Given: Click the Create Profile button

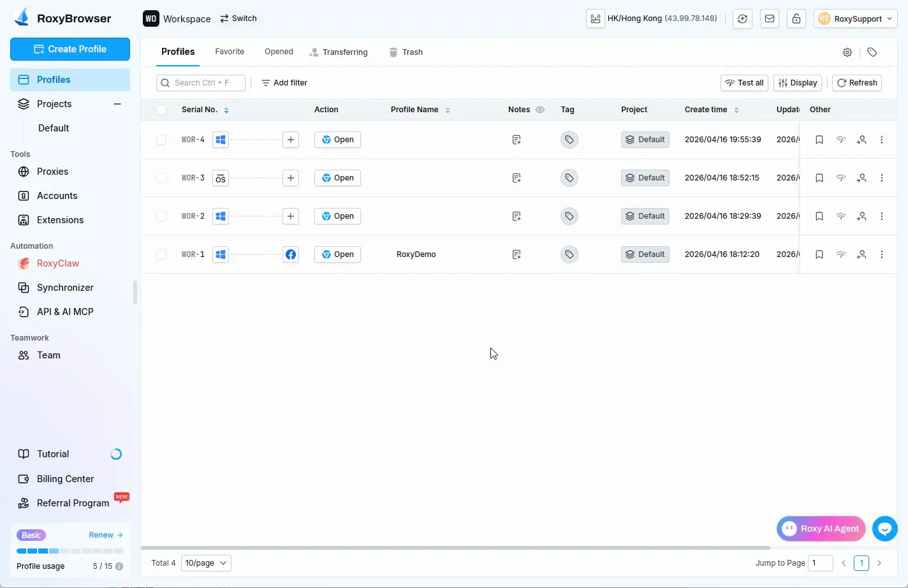Looking at the screenshot, I should tap(70, 49).
